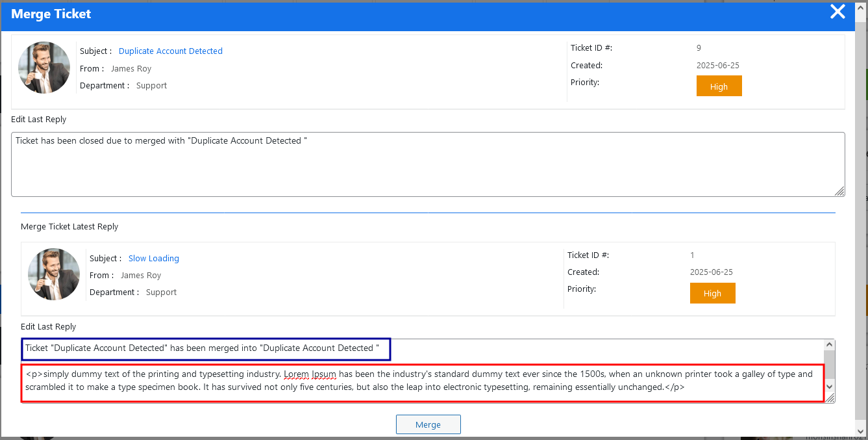This screenshot has height=440, width=868.
Task: Click James Roy's avatar on ticket 9
Action: (44, 68)
